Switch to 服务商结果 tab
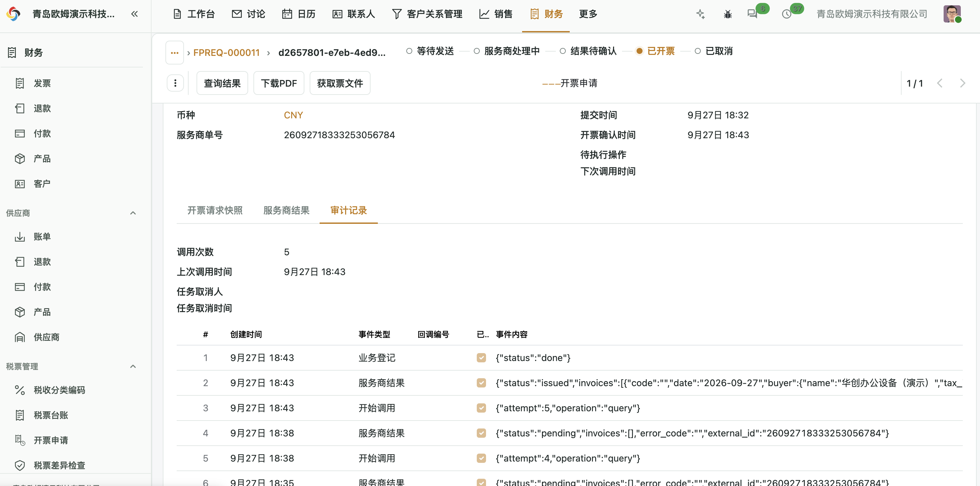Image resolution: width=980 pixels, height=486 pixels. pos(287,210)
